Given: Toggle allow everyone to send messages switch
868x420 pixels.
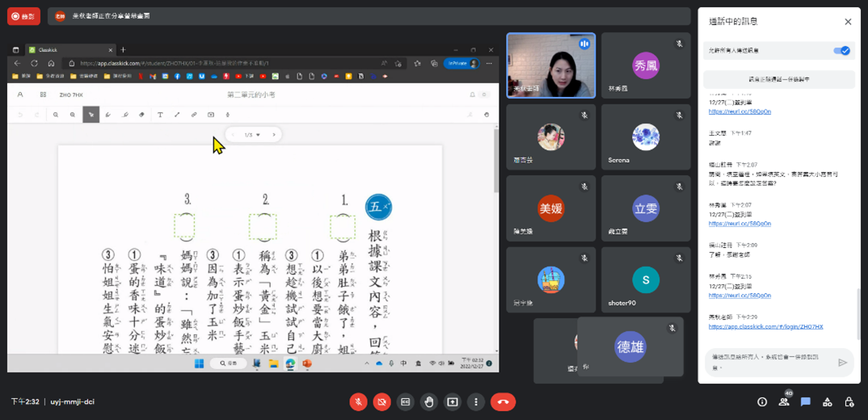Looking at the screenshot, I should pos(841,50).
